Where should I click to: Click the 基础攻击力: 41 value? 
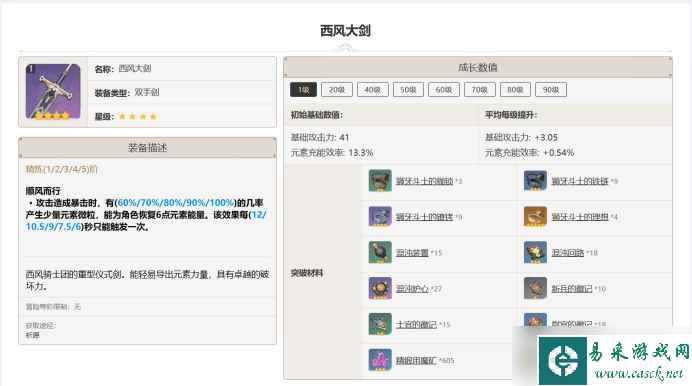(x=320, y=138)
